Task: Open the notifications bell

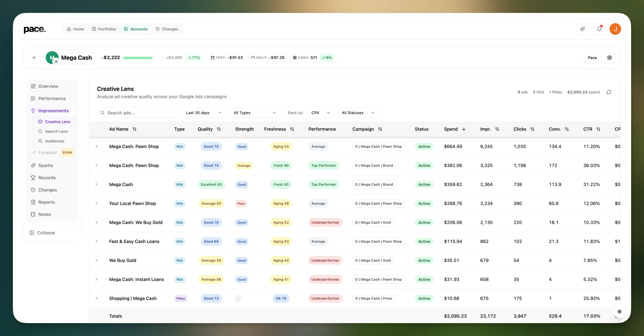Action: 599,29
